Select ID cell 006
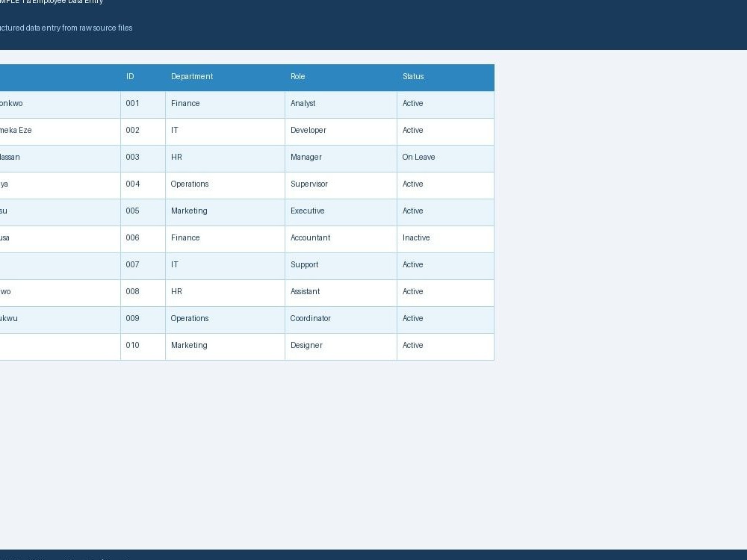 [x=143, y=239]
